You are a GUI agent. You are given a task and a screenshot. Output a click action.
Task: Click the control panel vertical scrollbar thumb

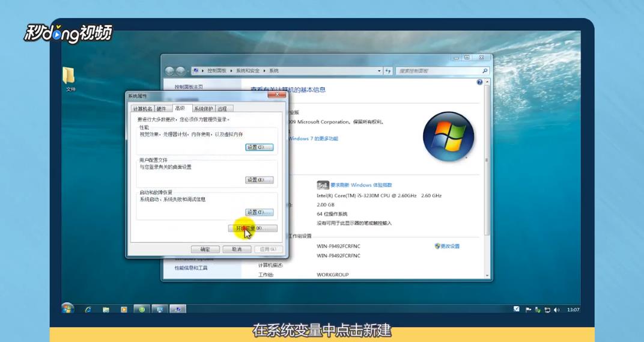pyautogui.click(x=487, y=160)
